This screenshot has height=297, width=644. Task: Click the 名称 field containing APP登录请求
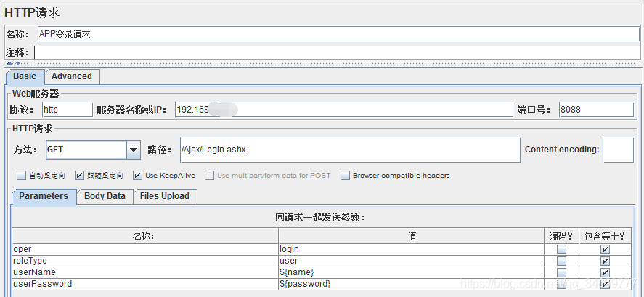pos(338,34)
